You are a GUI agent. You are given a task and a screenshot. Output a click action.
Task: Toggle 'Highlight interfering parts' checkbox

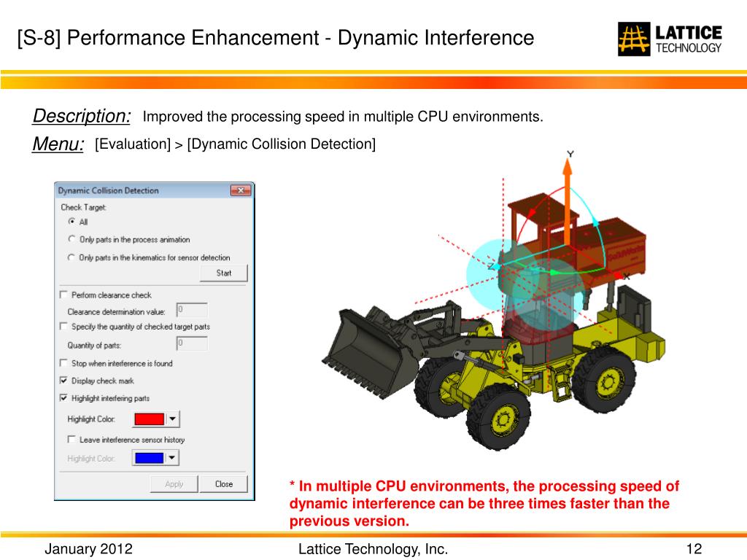point(63,398)
